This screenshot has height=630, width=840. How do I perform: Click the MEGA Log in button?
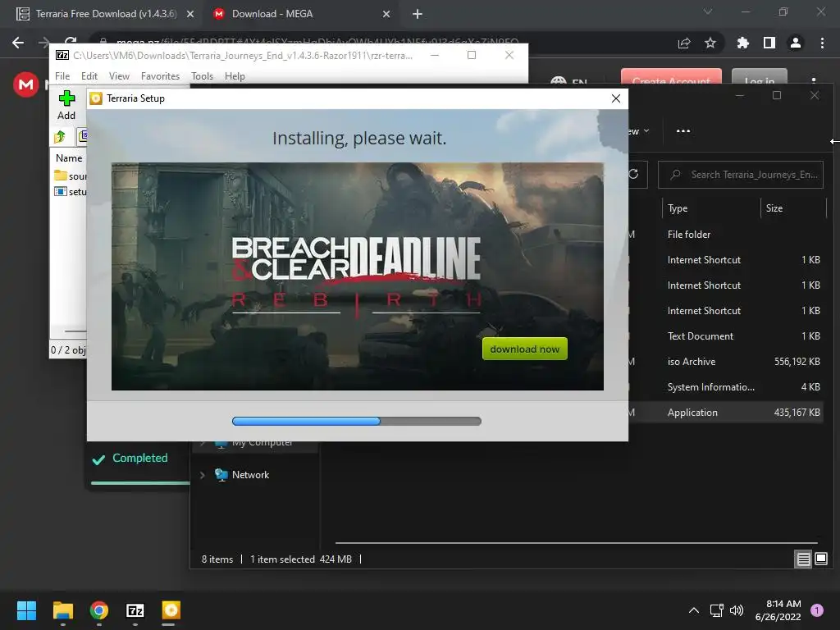[x=759, y=76]
